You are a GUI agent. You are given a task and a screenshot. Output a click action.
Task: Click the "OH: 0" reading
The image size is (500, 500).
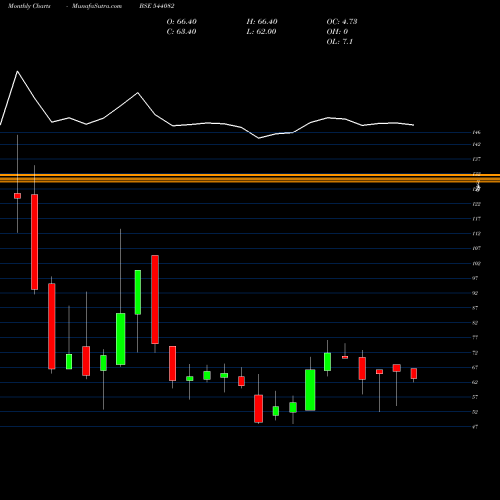(x=337, y=32)
